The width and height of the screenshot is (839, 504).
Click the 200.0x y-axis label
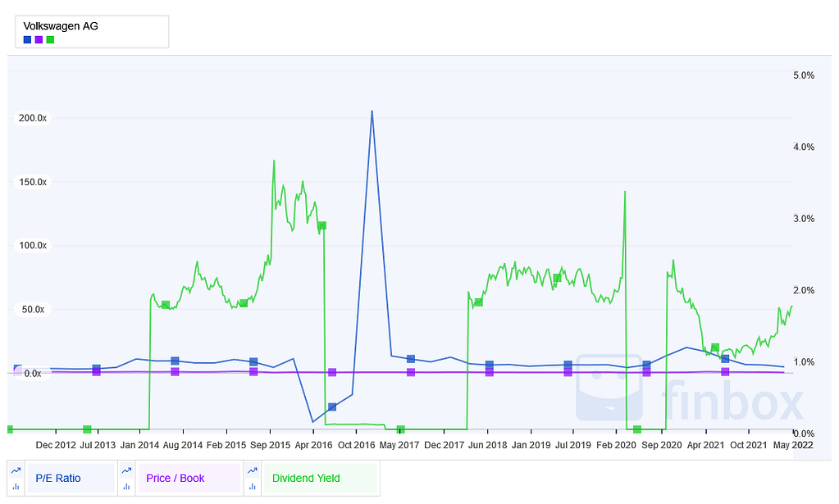[x=33, y=117]
